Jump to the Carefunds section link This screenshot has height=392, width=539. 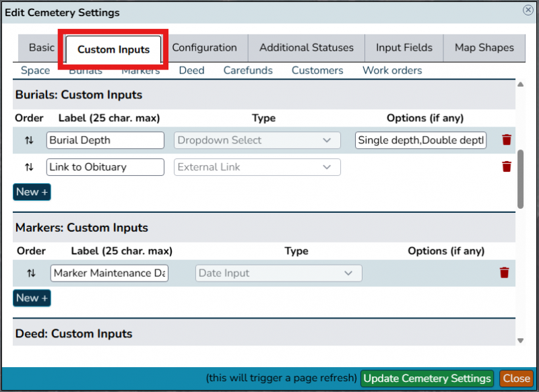(248, 71)
